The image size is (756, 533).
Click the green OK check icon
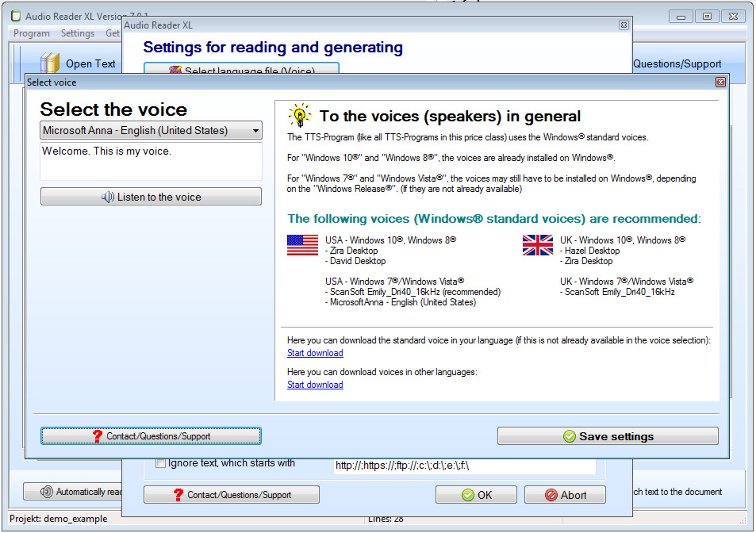(x=468, y=495)
